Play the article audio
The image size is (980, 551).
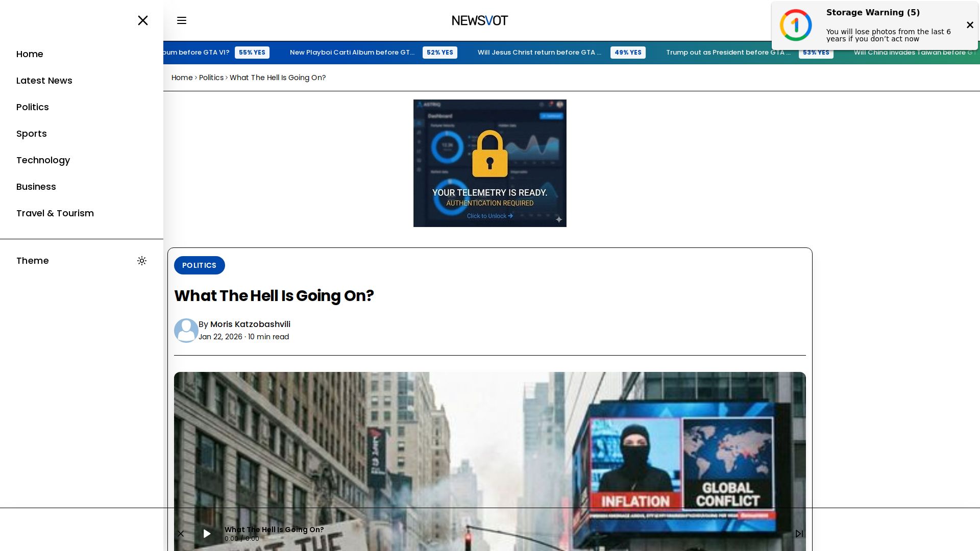pos(207,534)
